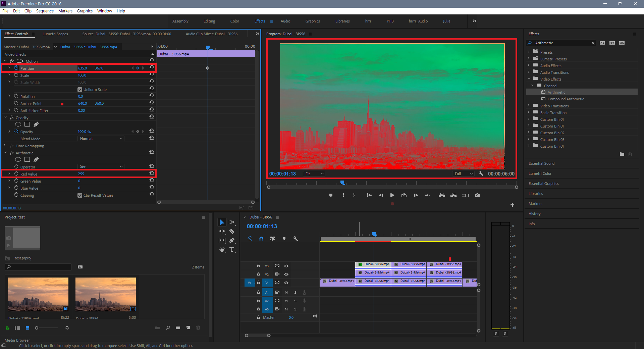Open the Full playback resolution dropdown
Viewport: 644px width, 349px height.
[x=463, y=174]
